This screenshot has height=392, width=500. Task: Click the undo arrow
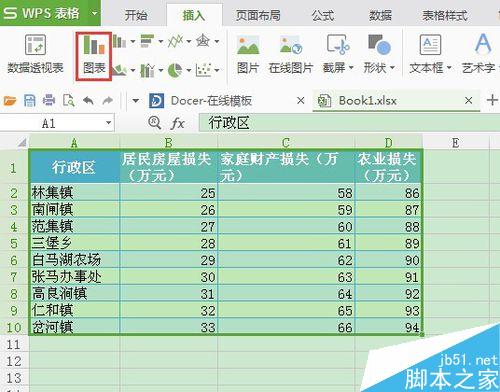[x=88, y=100]
